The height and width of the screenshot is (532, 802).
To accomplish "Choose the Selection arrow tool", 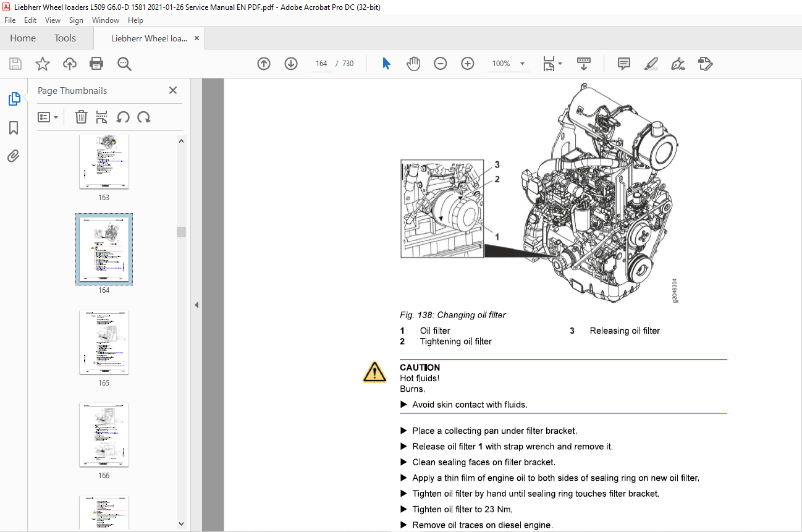I will pyautogui.click(x=386, y=64).
